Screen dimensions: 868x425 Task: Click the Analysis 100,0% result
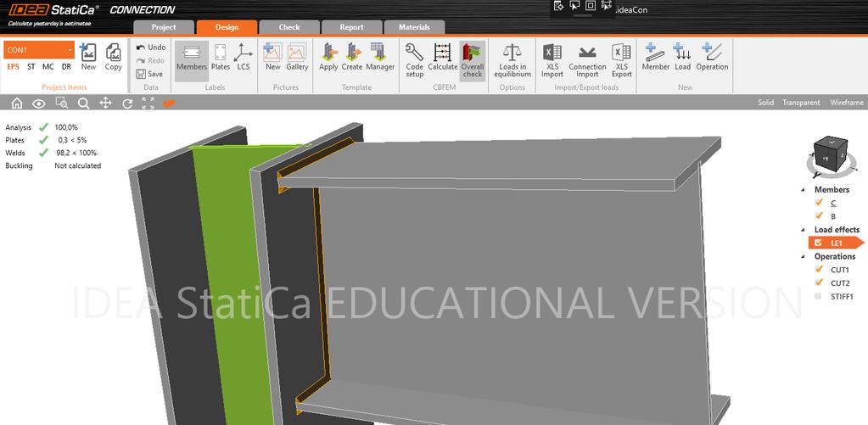click(66, 127)
